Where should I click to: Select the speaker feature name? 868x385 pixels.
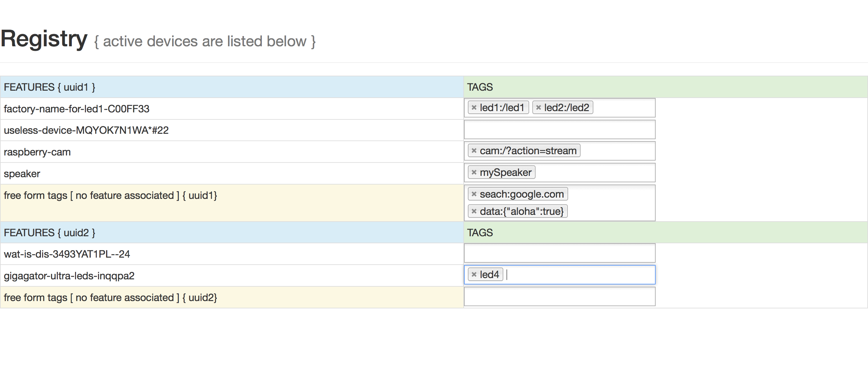[x=22, y=174]
